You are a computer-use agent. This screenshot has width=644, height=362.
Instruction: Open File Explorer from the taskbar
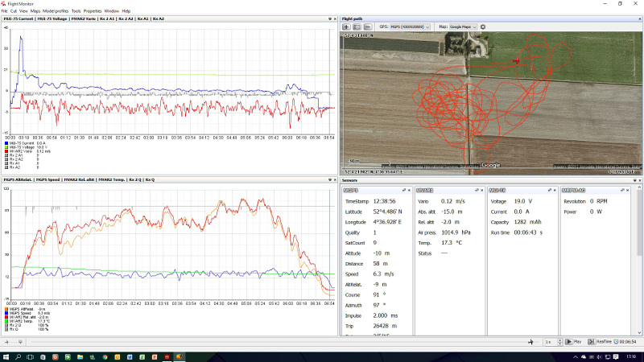point(80,357)
